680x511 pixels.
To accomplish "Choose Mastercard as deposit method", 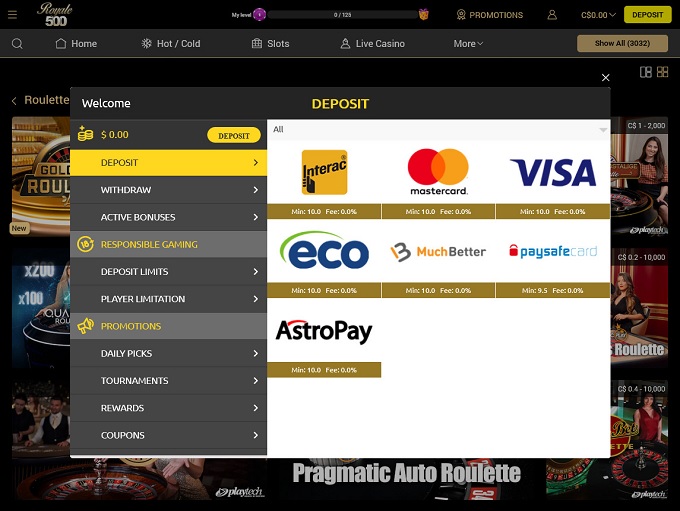I will tap(438, 172).
